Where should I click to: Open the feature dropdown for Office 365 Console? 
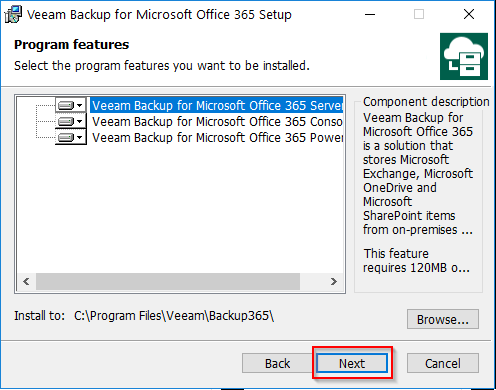click(71, 121)
